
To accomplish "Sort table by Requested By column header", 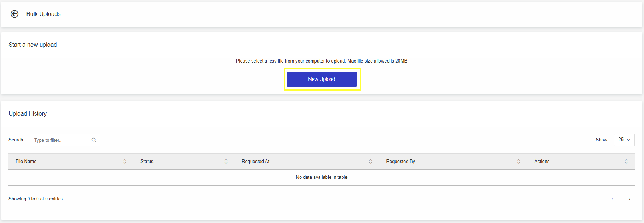I will coord(453,162).
